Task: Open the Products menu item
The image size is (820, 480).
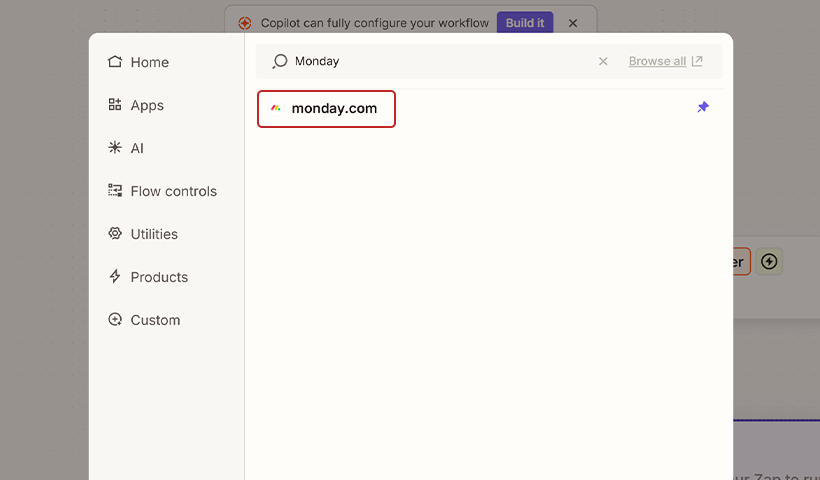Action: [x=159, y=277]
